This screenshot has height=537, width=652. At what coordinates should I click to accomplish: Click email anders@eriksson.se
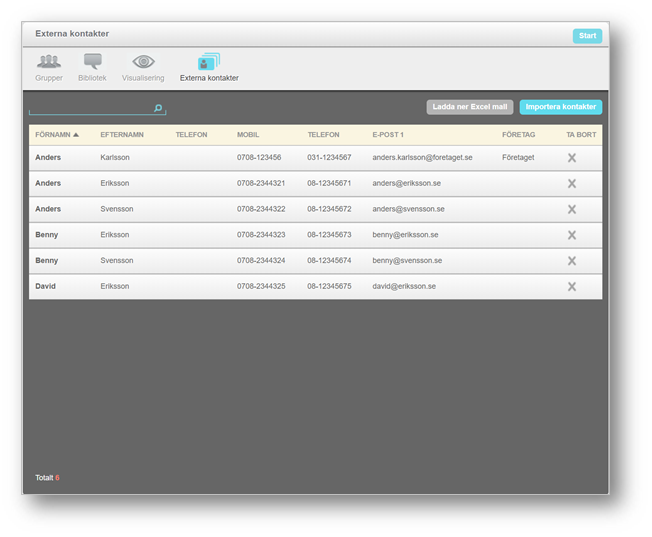(406, 183)
